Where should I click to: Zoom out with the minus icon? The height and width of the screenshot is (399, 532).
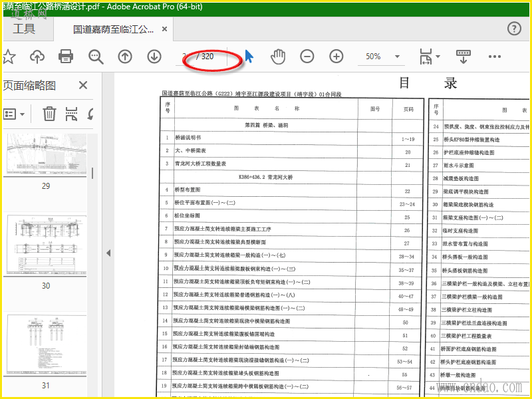click(x=307, y=57)
